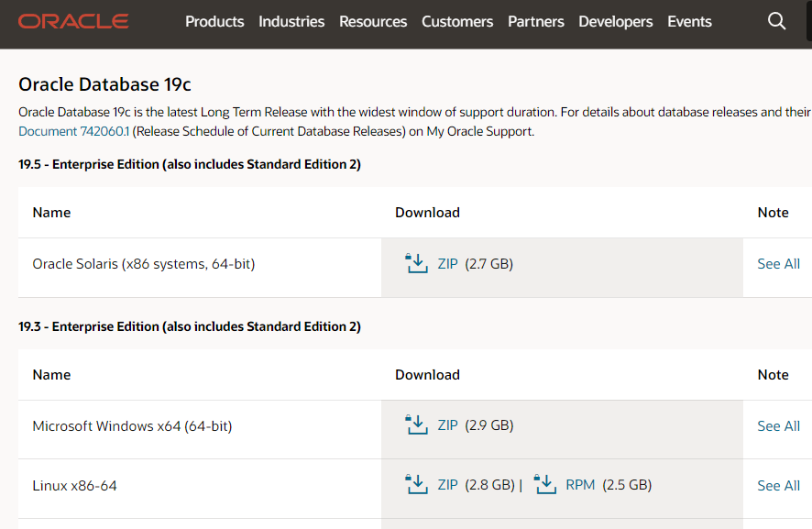Image resolution: width=812 pixels, height=529 pixels.
Task: Open the Partners menu
Action: [536, 21]
